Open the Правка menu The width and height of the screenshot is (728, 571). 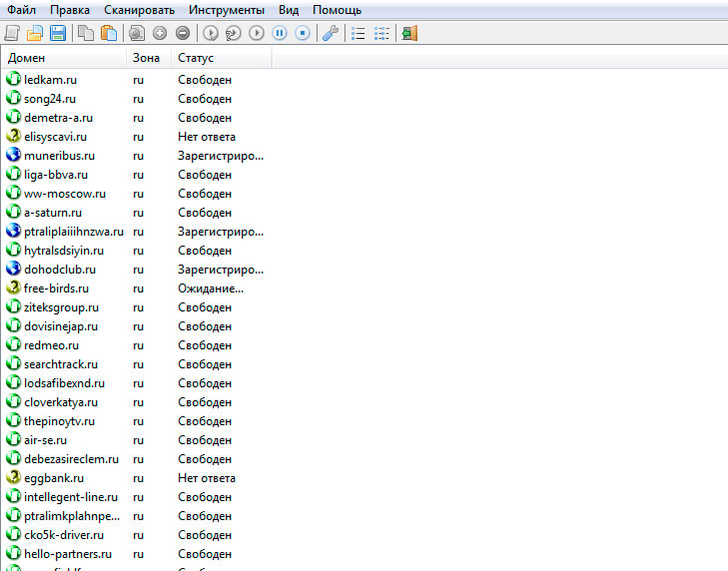[x=70, y=10]
